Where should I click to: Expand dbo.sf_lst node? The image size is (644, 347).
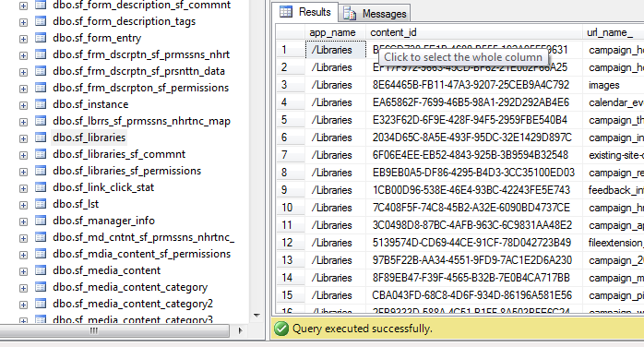pos(23,205)
